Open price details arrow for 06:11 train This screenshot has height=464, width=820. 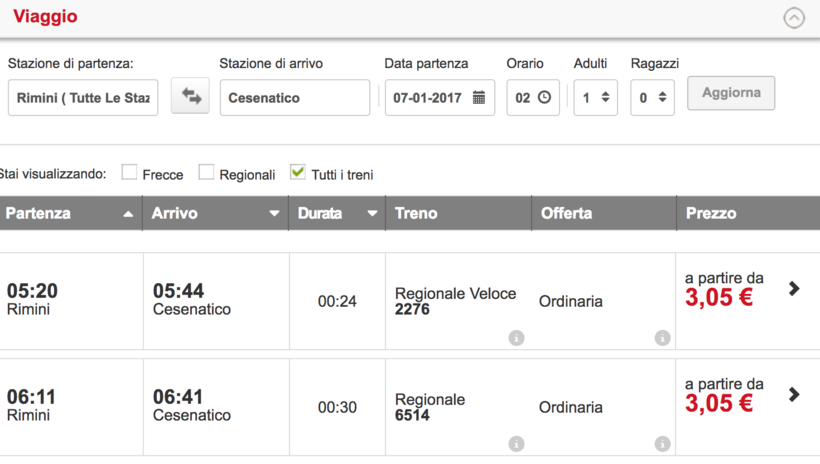[x=794, y=394]
